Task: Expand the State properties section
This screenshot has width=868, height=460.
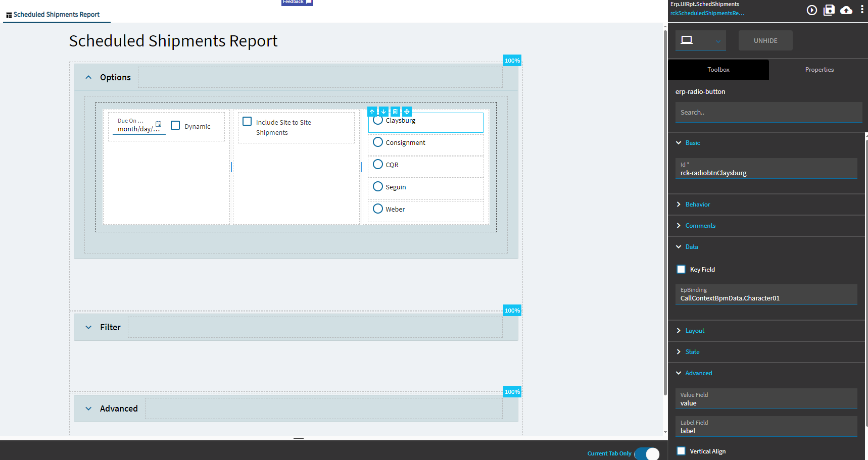Action: tap(679, 352)
